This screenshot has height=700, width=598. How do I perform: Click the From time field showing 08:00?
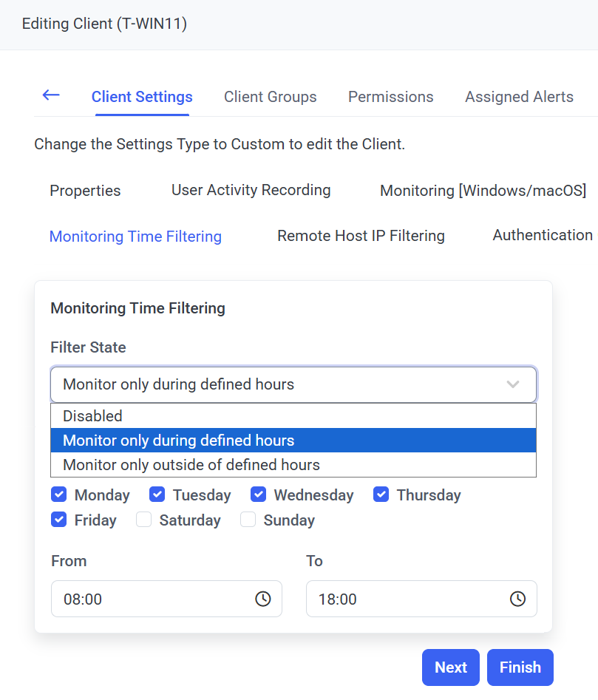(x=148, y=599)
